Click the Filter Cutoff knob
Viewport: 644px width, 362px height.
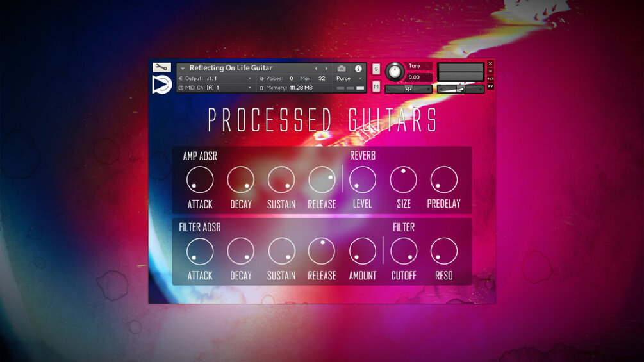403,251
